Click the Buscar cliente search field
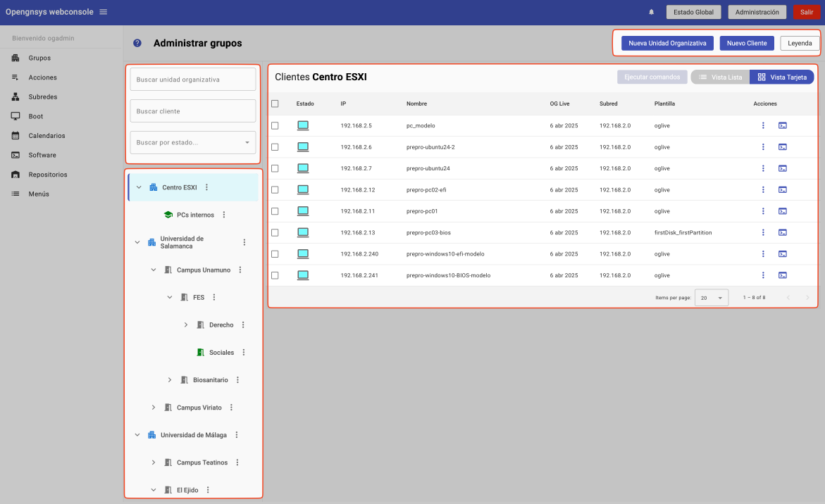The width and height of the screenshot is (825, 504). click(x=192, y=111)
